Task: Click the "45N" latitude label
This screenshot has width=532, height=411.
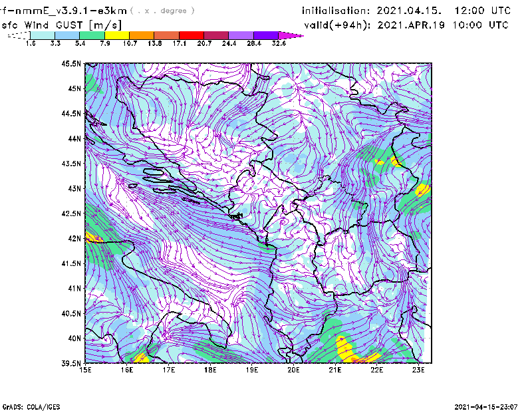Action: click(x=74, y=88)
